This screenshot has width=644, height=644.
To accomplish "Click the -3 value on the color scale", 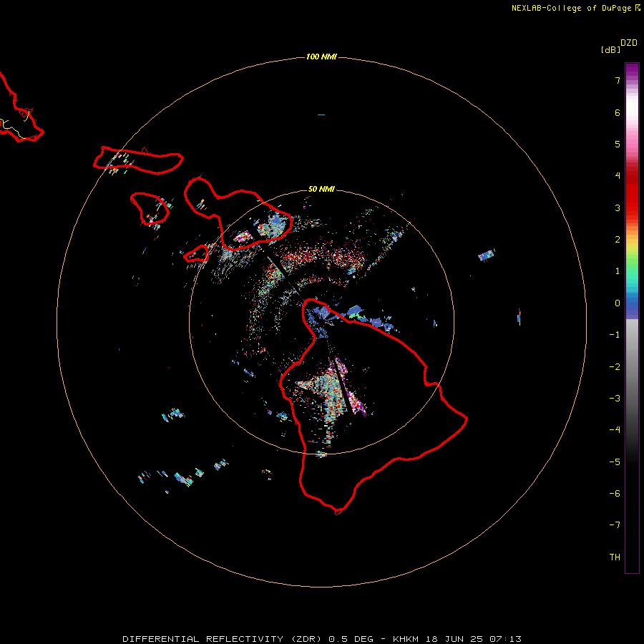I will tap(615, 399).
